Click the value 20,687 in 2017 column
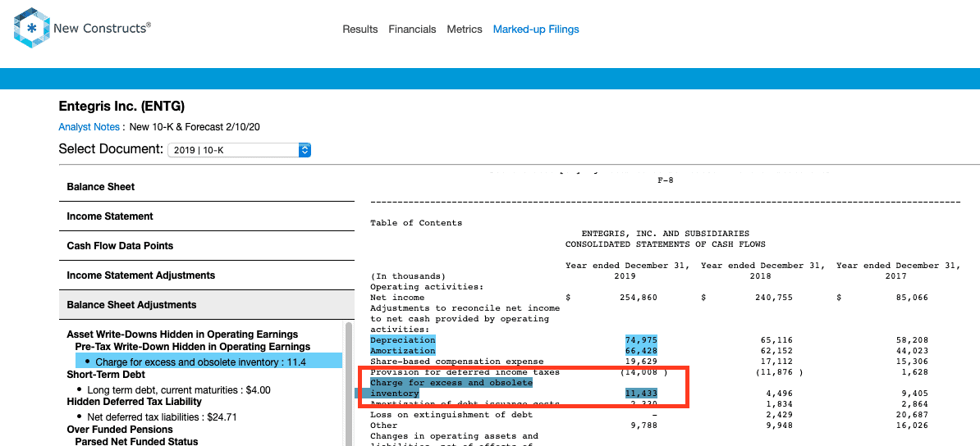This screenshot has width=980, height=446. pos(912,415)
